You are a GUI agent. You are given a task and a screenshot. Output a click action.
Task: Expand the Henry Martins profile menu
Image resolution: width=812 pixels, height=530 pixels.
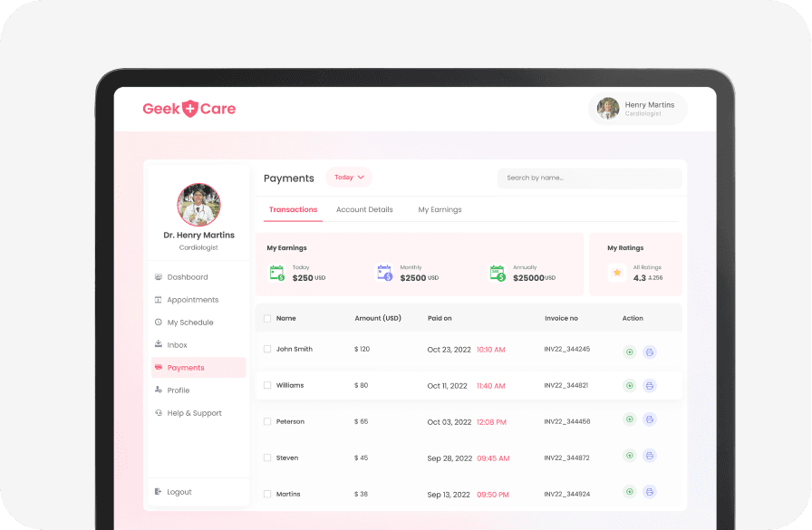(637, 109)
